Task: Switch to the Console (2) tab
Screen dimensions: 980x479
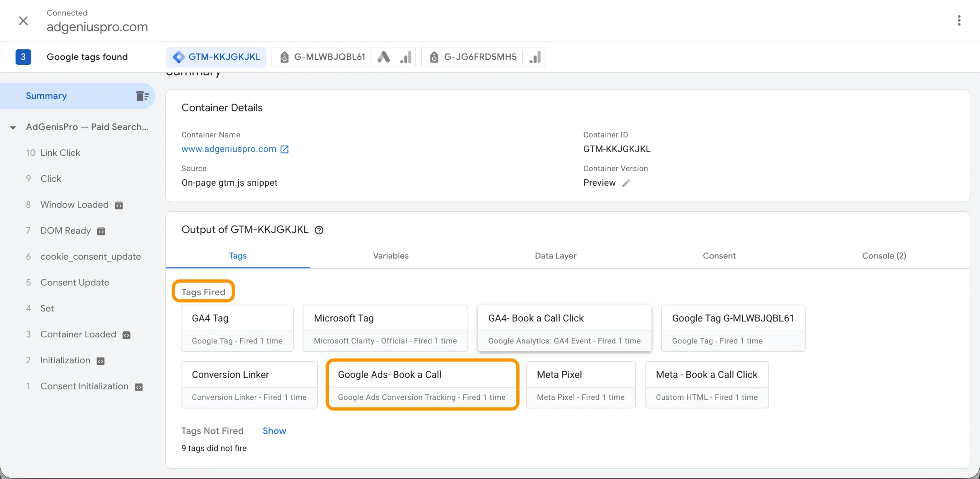Action: (x=884, y=256)
